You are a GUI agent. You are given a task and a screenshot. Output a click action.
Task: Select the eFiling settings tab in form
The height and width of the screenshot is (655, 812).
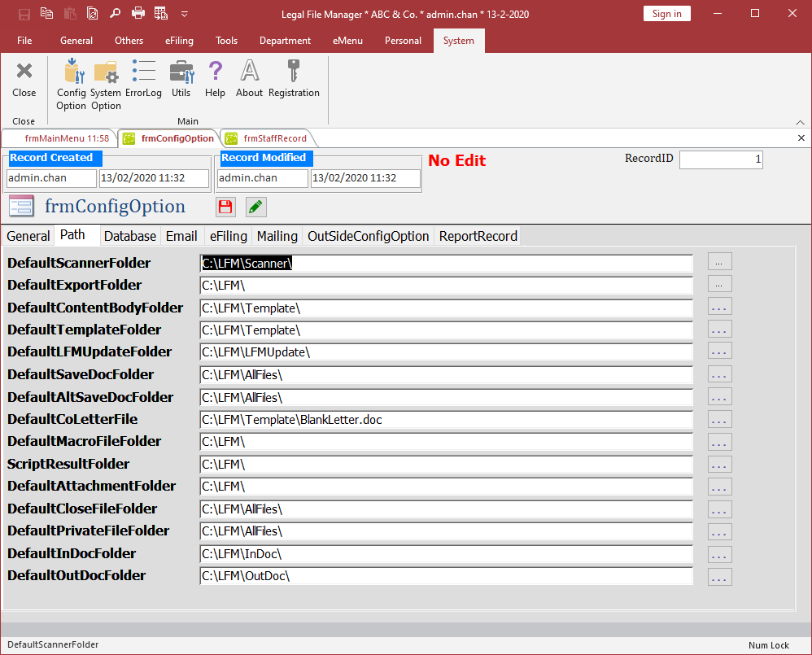pyautogui.click(x=229, y=236)
